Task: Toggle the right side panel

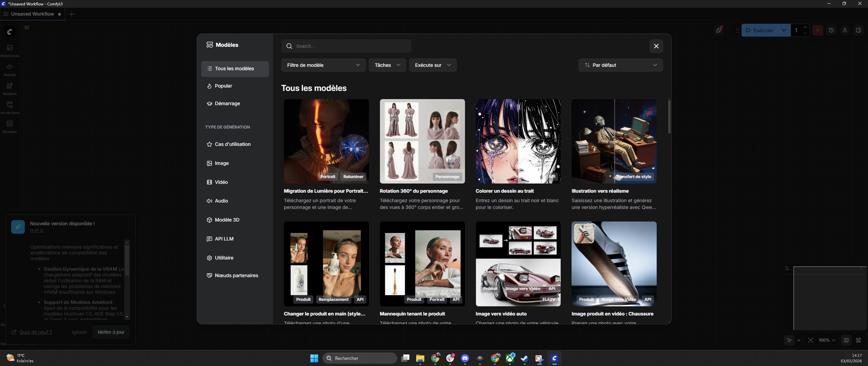Action: tap(858, 30)
